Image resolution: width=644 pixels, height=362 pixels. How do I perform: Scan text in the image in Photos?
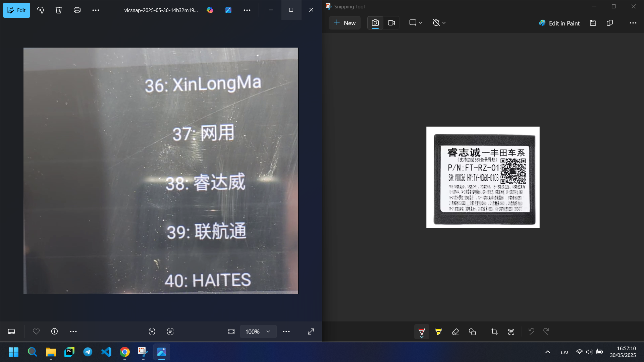[170, 331]
